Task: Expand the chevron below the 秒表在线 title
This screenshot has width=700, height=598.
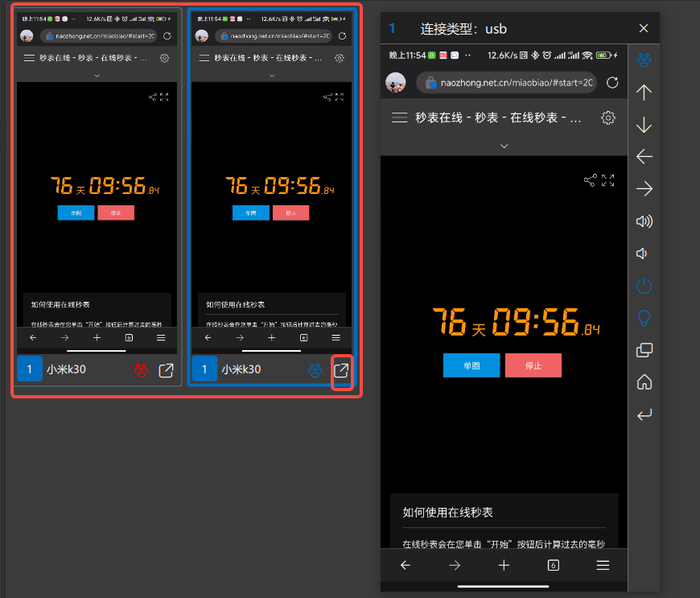Action: 504,146
